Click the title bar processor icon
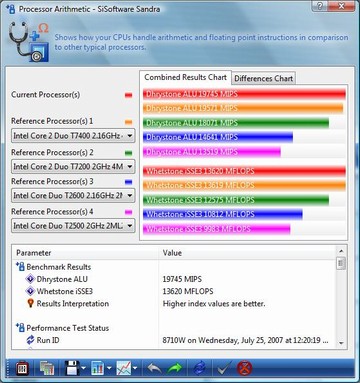The width and height of the screenshot is (360, 383). pyautogui.click(x=11, y=9)
